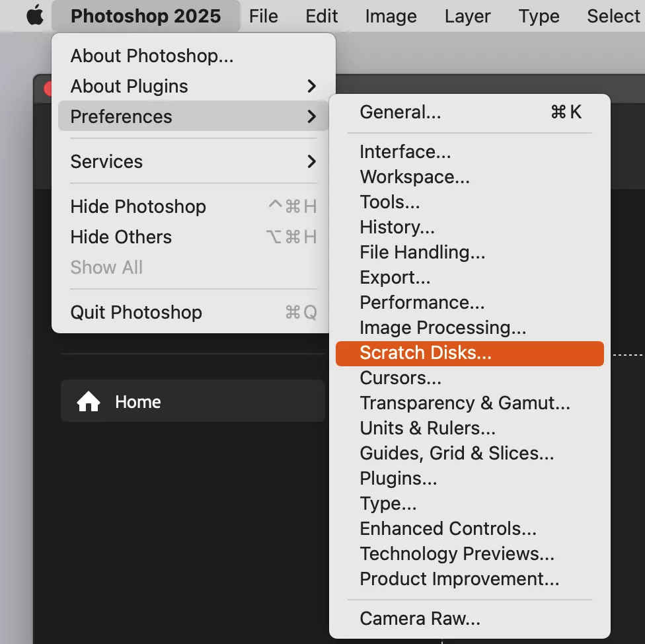Open Transparency & Gamut… preferences
This screenshot has height=644, width=645.
click(x=470, y=403)
